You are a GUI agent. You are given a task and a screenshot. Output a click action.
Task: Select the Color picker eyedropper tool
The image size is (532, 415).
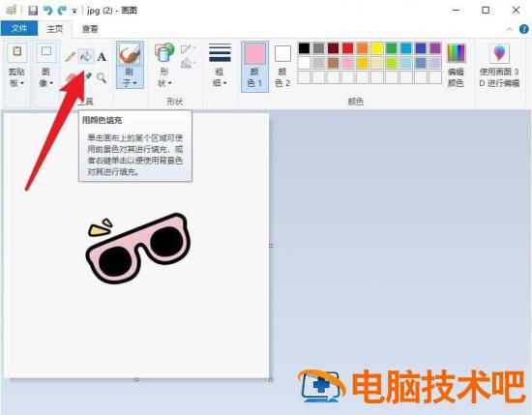(87, 76)
